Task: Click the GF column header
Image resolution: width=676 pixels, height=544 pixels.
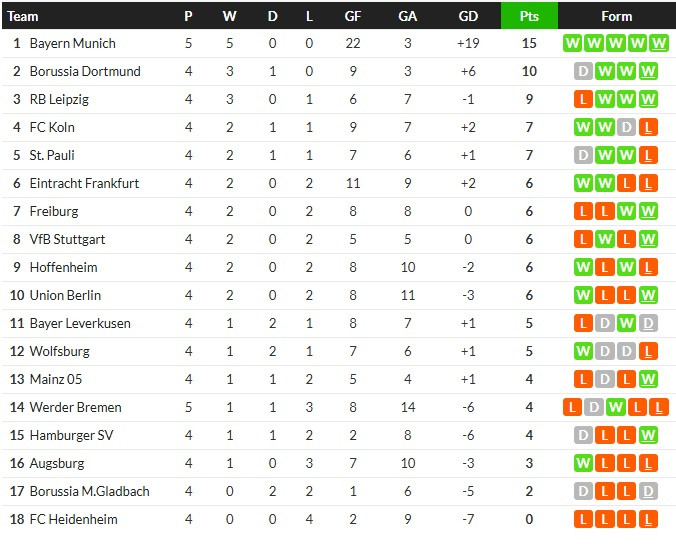Action: (353, 16)
